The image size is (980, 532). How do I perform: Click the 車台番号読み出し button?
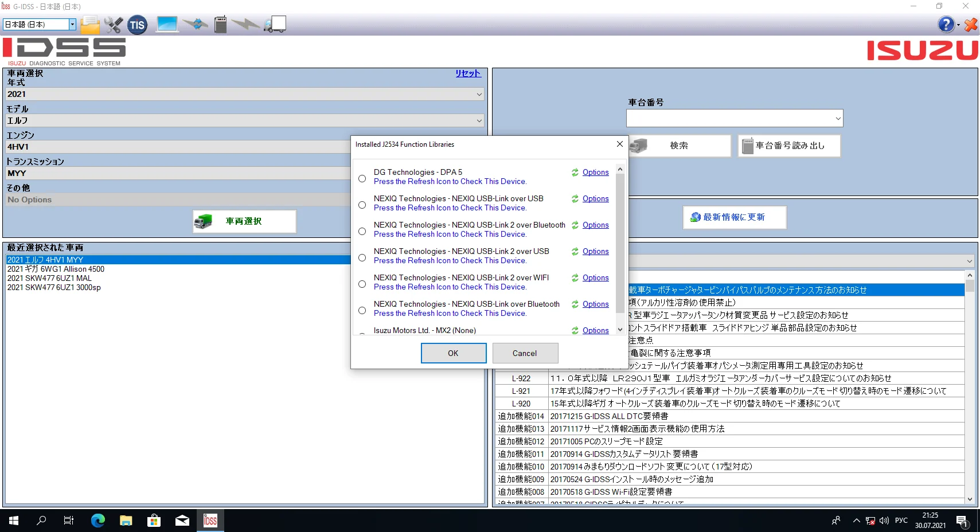(x=789, y=146)
